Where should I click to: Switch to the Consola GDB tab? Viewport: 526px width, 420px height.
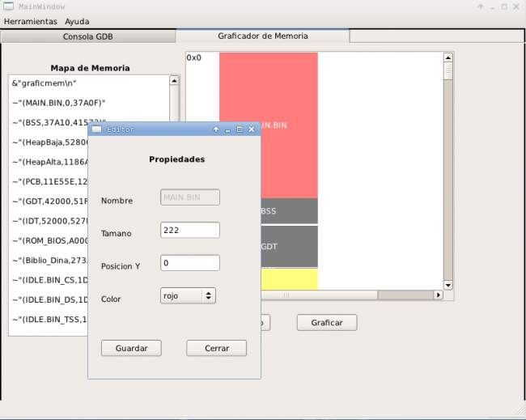tap(88, 36)
